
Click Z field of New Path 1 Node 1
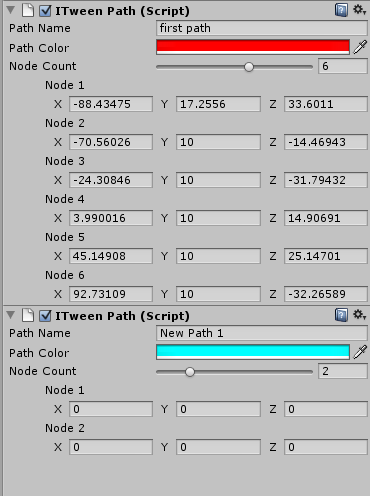pos(326,409)
